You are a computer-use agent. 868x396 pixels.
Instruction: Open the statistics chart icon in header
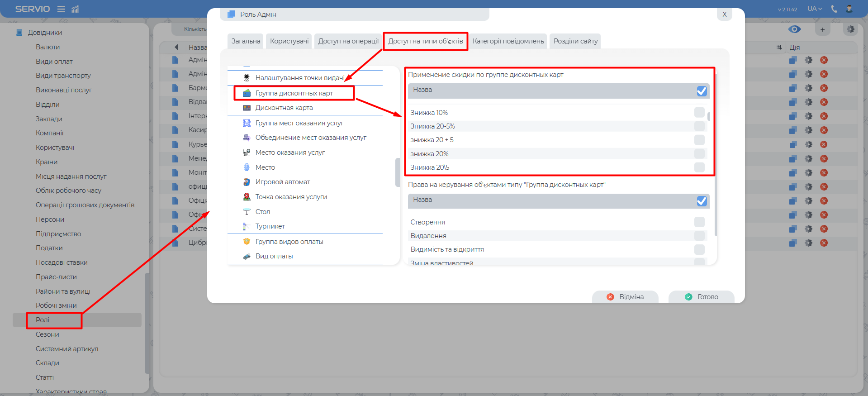75,9
